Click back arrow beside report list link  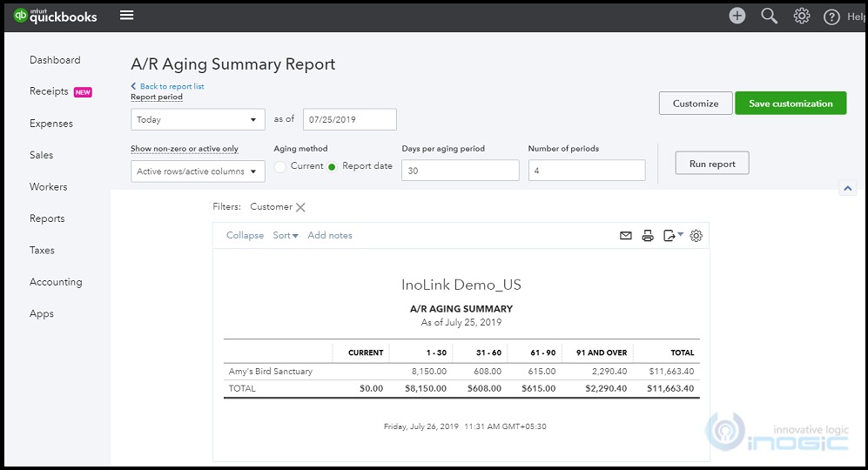pos(133,86)
